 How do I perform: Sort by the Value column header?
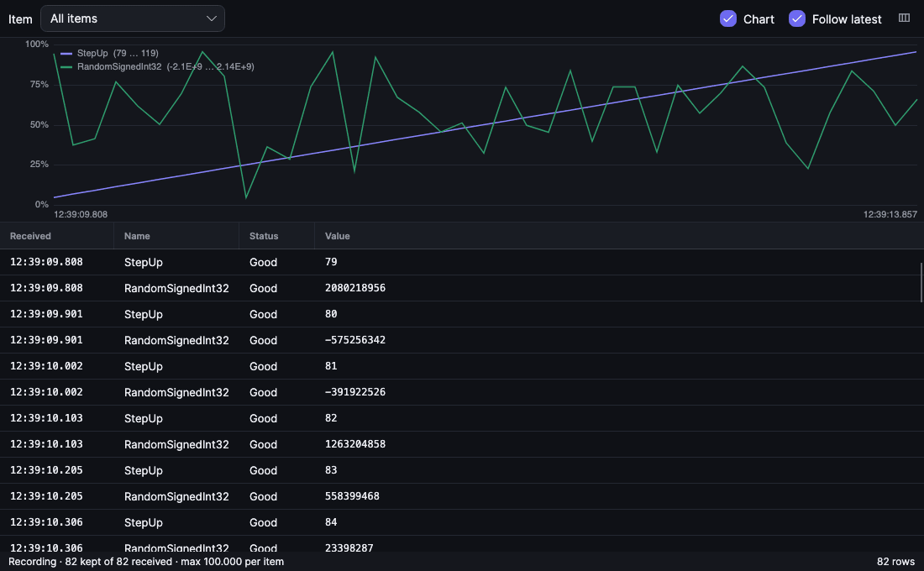coord(337,236)
